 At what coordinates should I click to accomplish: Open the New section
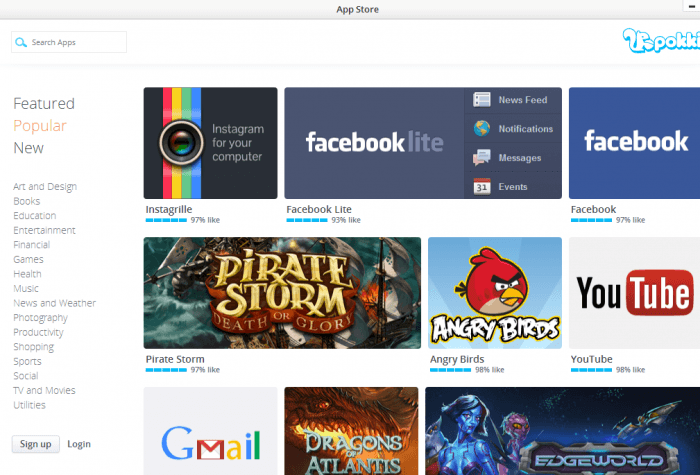(29, 148)
